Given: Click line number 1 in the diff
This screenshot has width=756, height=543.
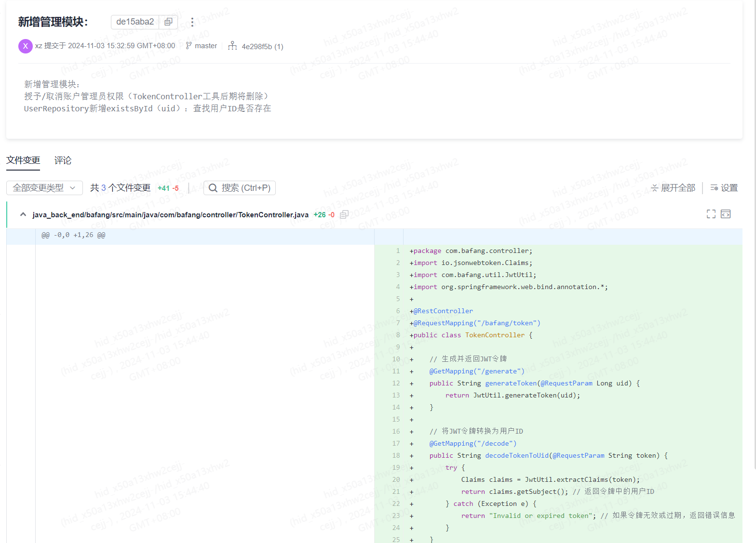Looking at the screenshot, I should tap(398, 251).
